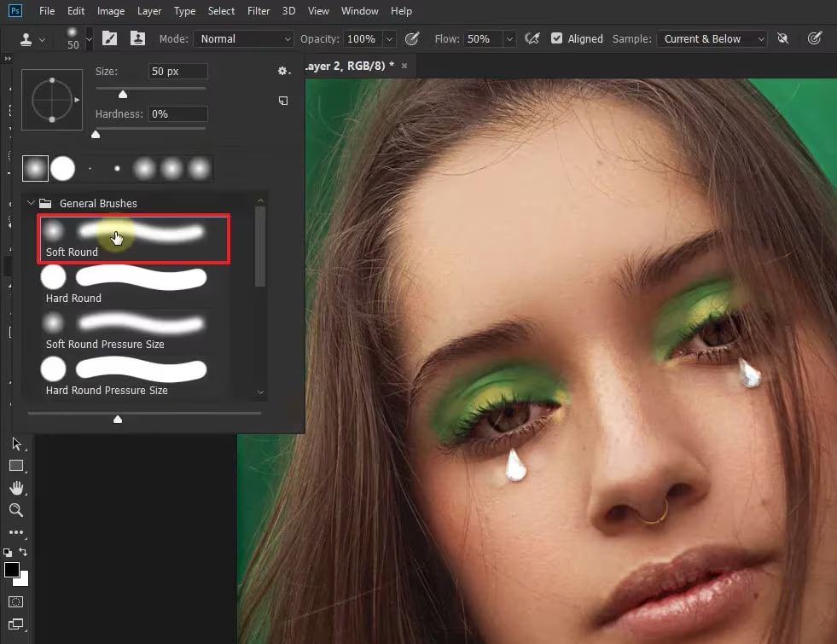Toggle the Brush Settings panel icon
The height and width of the screenshot is (644, 837).
point(109,38)
